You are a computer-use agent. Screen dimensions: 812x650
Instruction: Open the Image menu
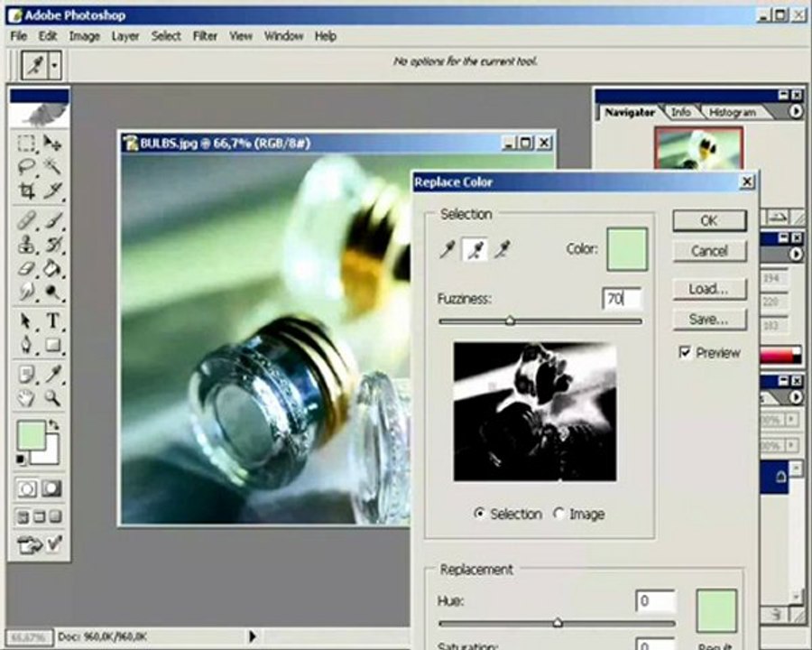[85, 36]
